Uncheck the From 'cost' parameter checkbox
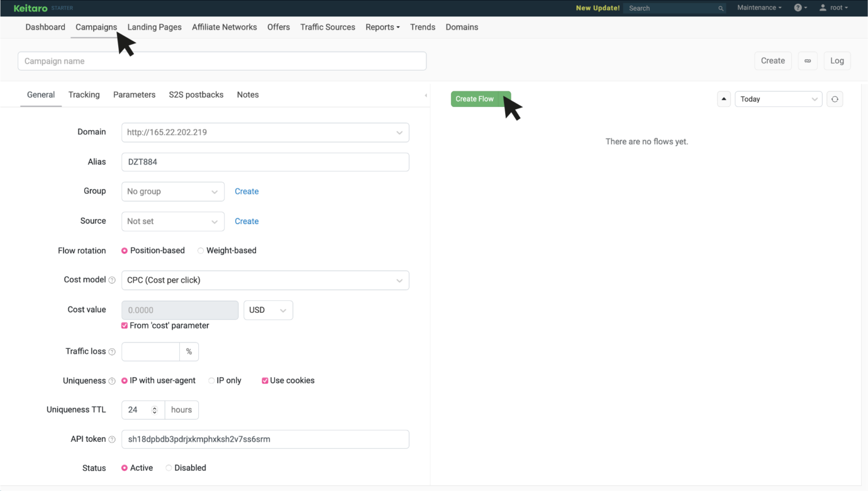 click(124, 325)
